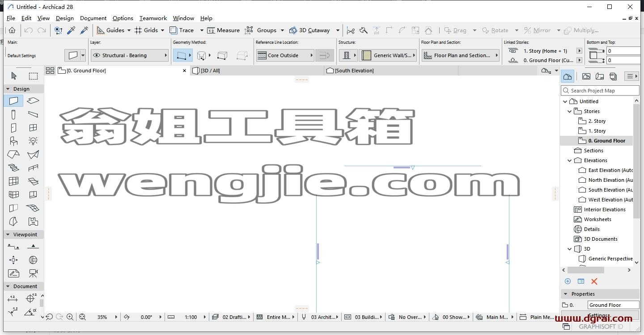Select the Column tool
644x335 pixels.
click(x=13, y=114)
